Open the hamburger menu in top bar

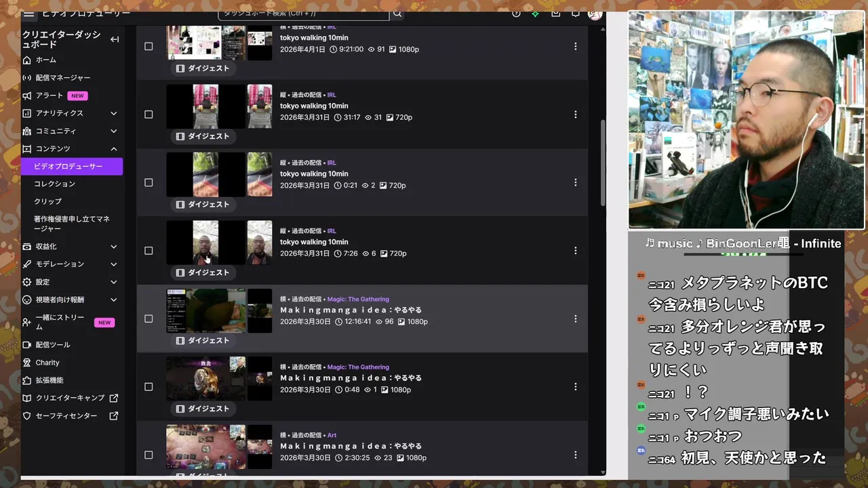click(x=28, y=14)
